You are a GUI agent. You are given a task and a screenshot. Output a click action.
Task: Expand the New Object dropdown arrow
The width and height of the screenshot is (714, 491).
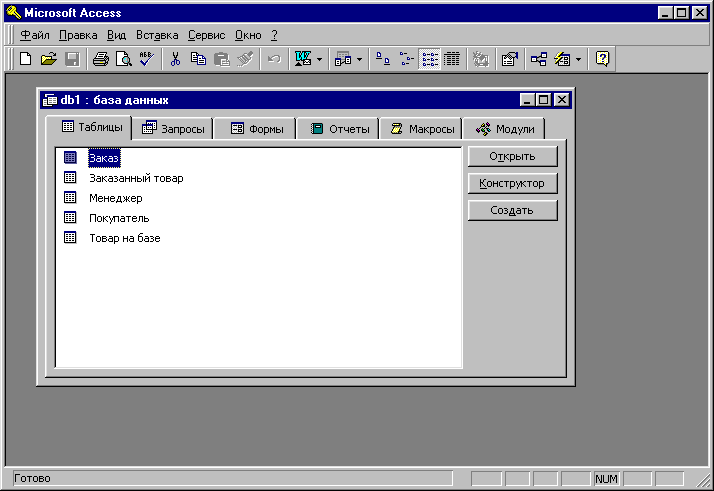[x=578, y=59]
